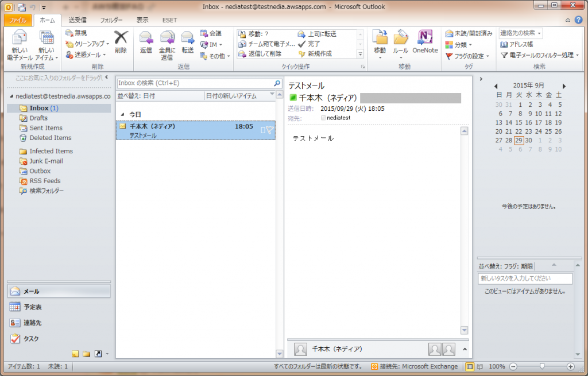
Task: Open the Sent Items folder
Action: point(46,128)
